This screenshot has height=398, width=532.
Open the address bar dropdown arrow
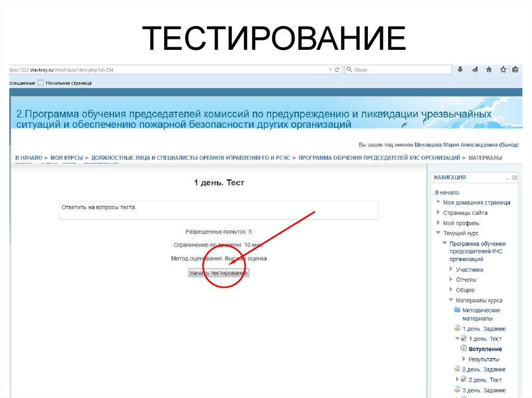[330, 69]
